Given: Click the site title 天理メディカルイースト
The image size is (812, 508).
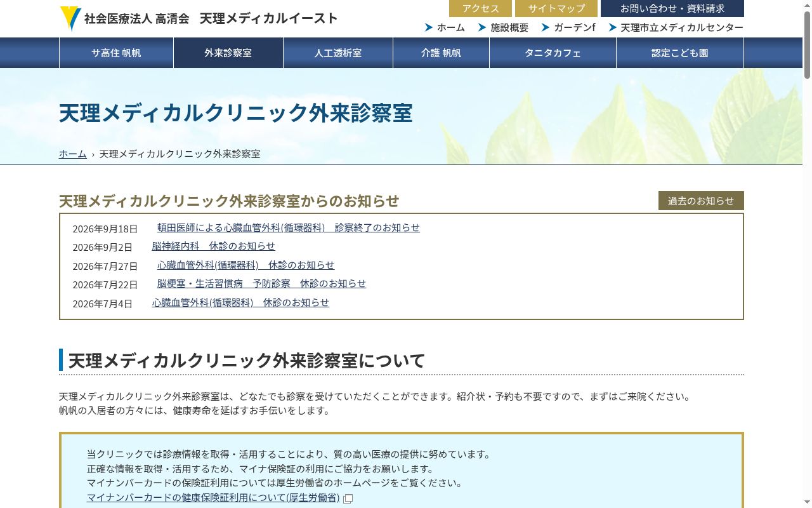Looking at the screenshot, I should click(x=269, y=18).
